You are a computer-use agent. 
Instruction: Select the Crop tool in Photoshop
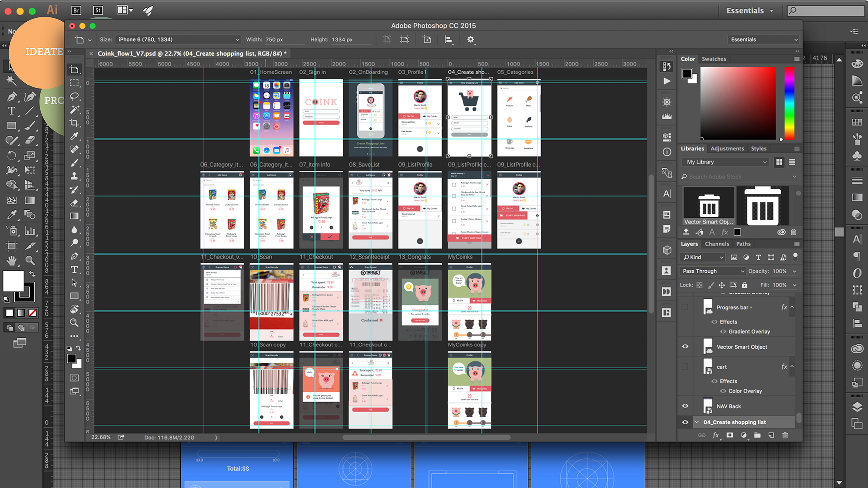point(75,123)
